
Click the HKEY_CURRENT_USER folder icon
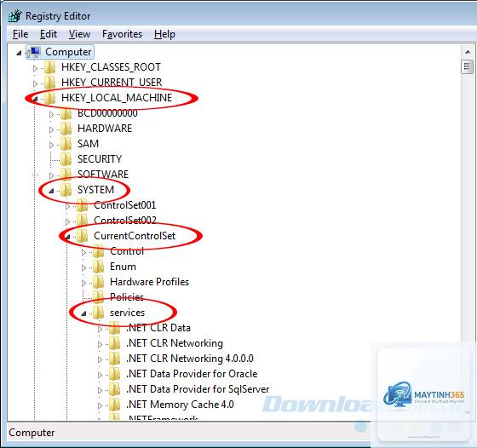49,83
